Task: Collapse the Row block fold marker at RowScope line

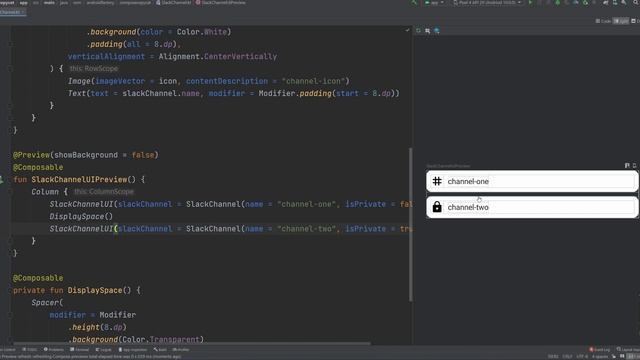Action: click(x=11, y=69)
